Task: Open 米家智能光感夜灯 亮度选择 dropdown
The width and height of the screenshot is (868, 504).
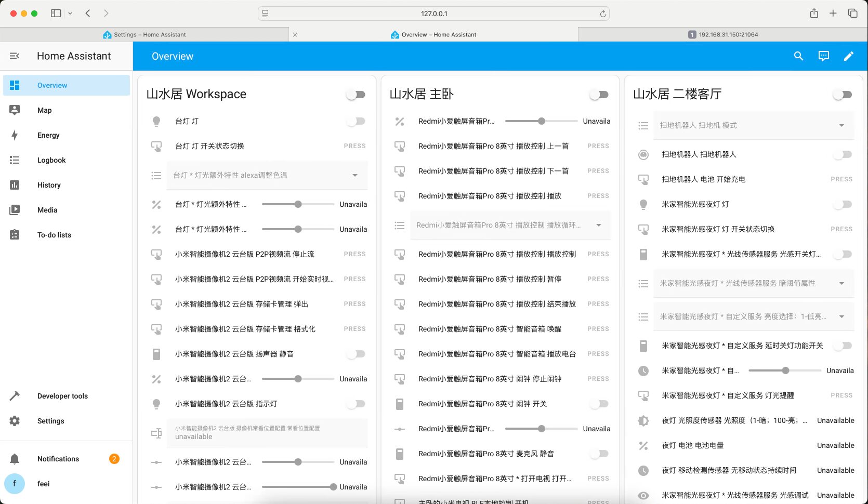Action: pyautogui.click(x=754, y=316)
